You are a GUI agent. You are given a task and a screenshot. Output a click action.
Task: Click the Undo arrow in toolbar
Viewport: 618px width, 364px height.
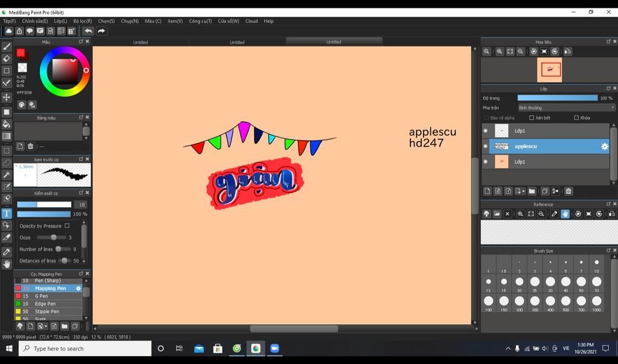click(x=88, y=31)
